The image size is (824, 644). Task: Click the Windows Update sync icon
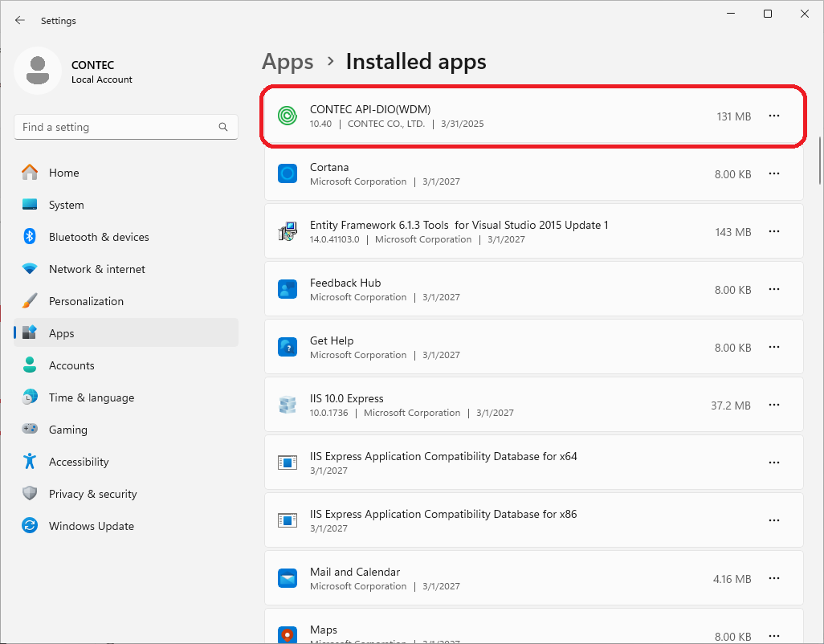pos(30,525)
